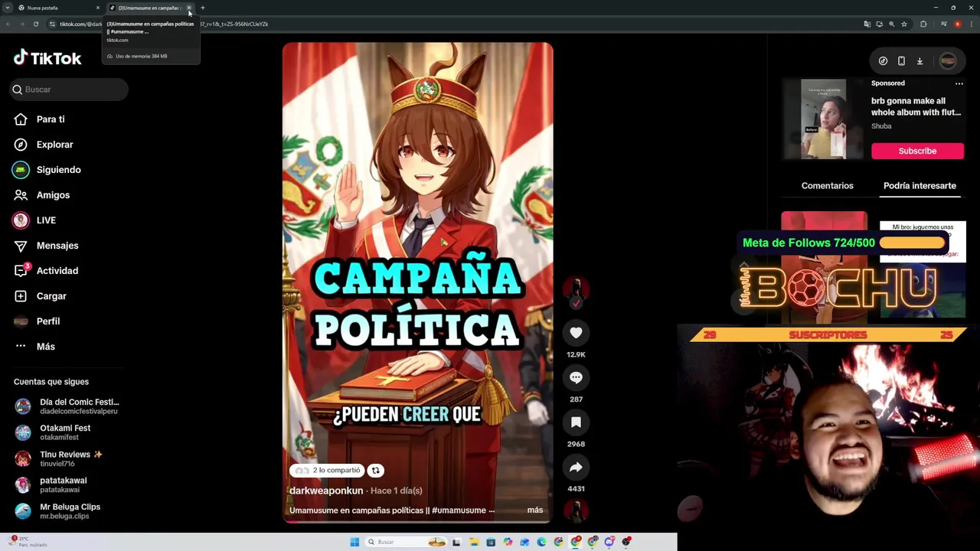Open Chrome site information icon
This screenshot has height=551, width=980.
(53, 24)
